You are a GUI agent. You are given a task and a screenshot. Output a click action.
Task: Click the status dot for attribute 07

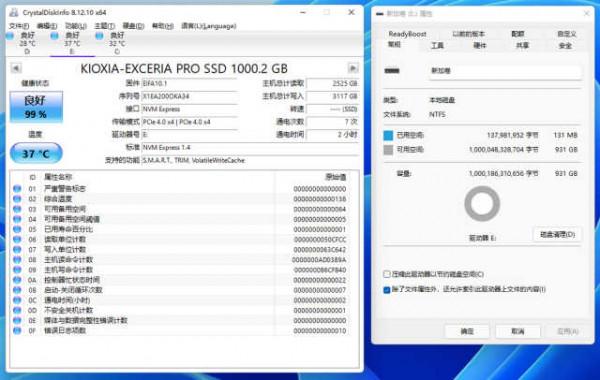17,250
